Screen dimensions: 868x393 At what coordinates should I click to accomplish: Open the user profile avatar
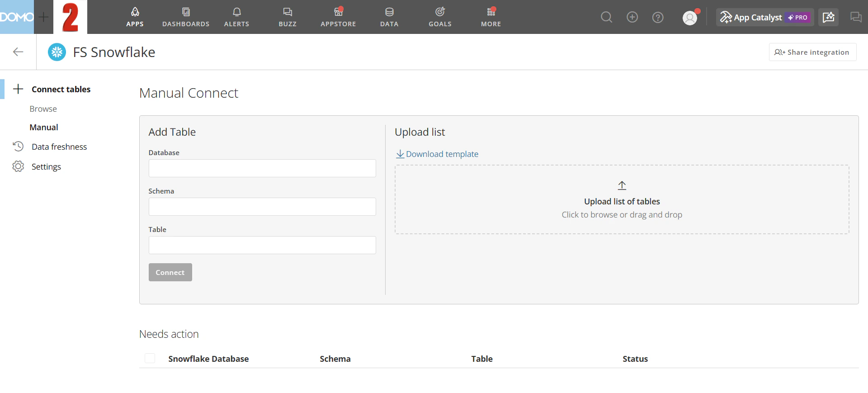click(x=690, y=18)
